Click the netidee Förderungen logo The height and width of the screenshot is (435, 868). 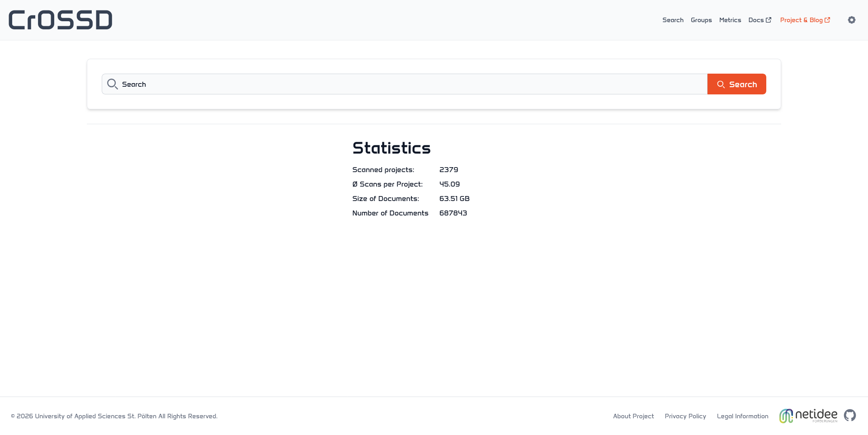coord(808,416)
